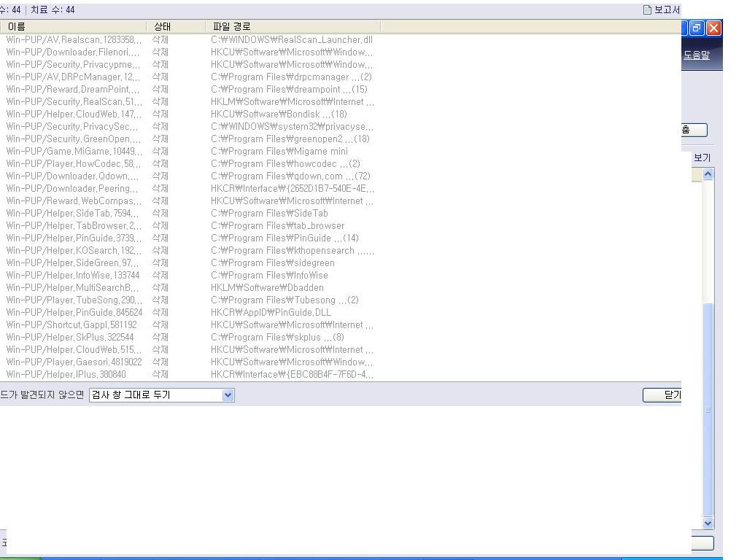747x560 pixels.
Task: Click path C:\Program Files\SideTab
Action: [269, 213]
